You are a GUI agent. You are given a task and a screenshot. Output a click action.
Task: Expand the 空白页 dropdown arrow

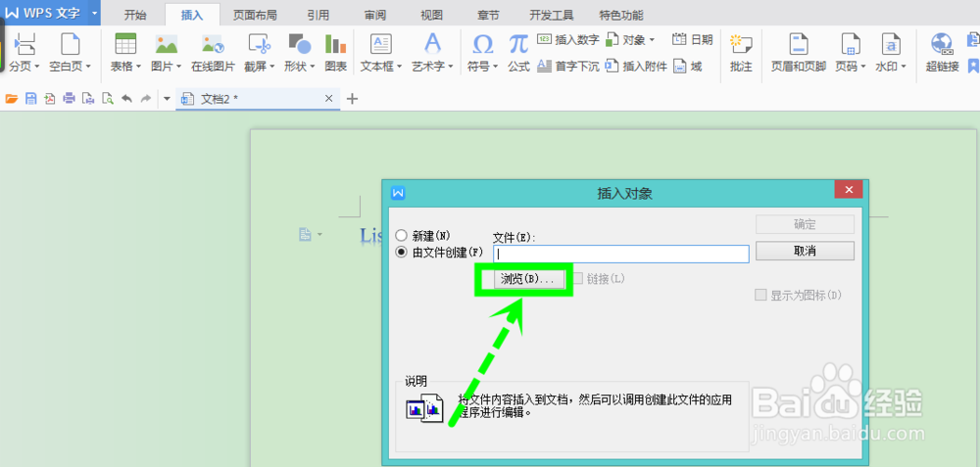[88, 67]
